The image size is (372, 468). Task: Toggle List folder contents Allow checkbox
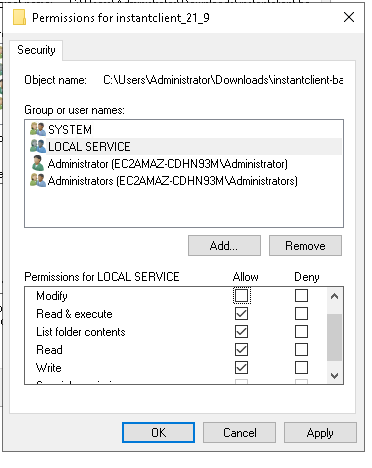pyautogui.click(x=241, y=331)
